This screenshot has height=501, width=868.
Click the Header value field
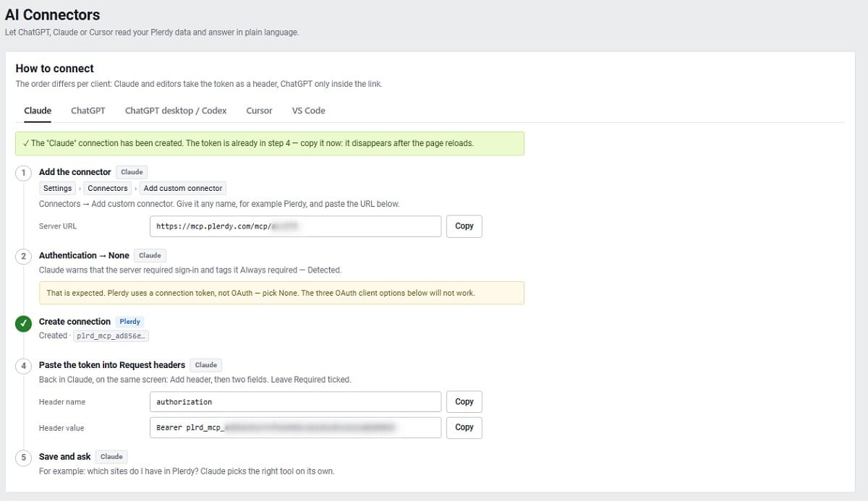pyautogui.click(x=295, y=427)
